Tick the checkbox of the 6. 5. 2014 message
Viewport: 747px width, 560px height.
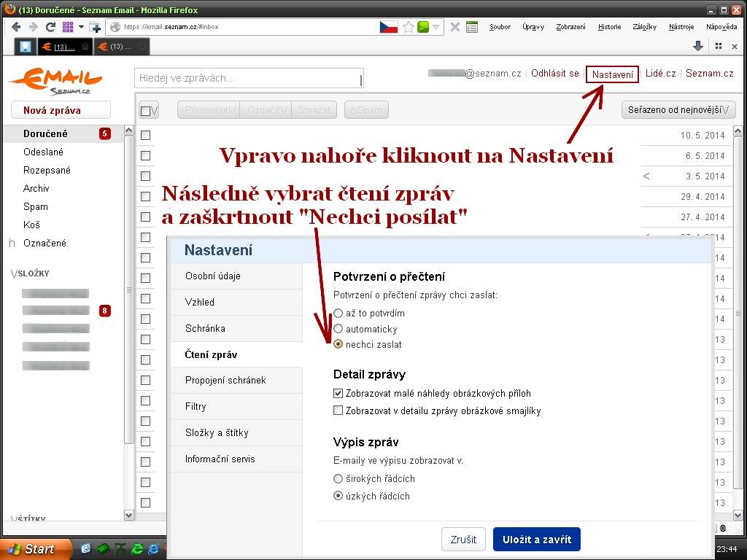146,156
